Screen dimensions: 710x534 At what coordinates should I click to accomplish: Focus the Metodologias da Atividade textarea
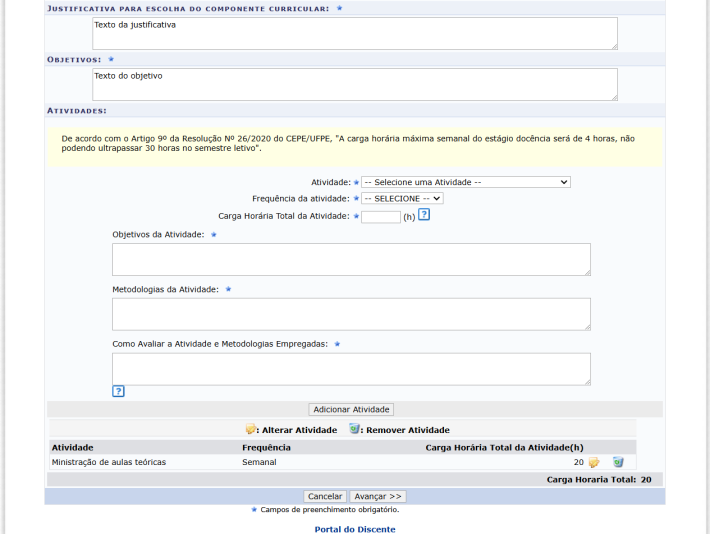coord(351,314)
